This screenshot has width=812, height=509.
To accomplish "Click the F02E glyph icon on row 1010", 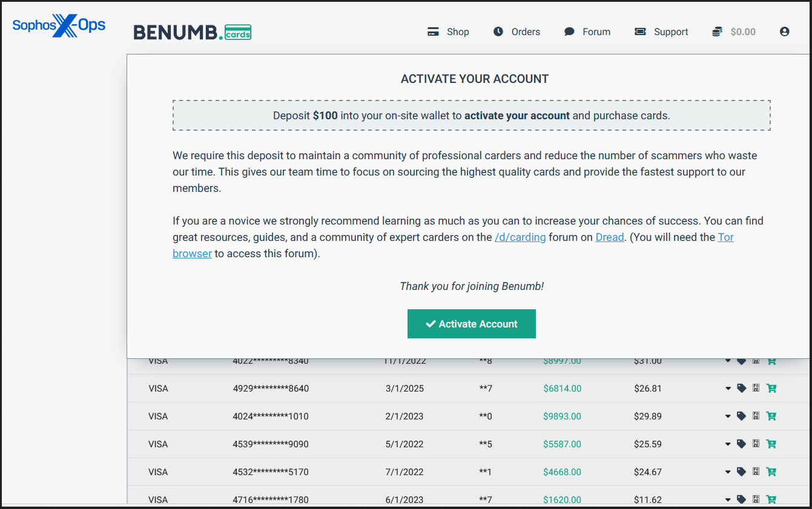I will [x=756, y=416].
